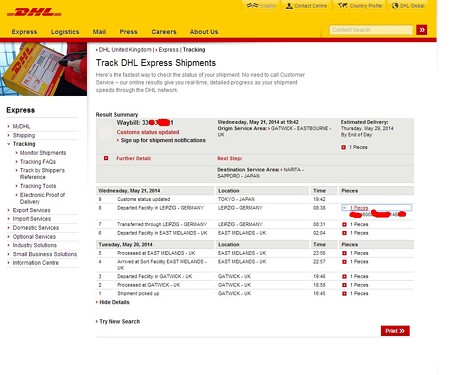Click DHL United Kingdom breadcrumb
This screenshot has width=450, height=375.
click(x=125, y=50)
